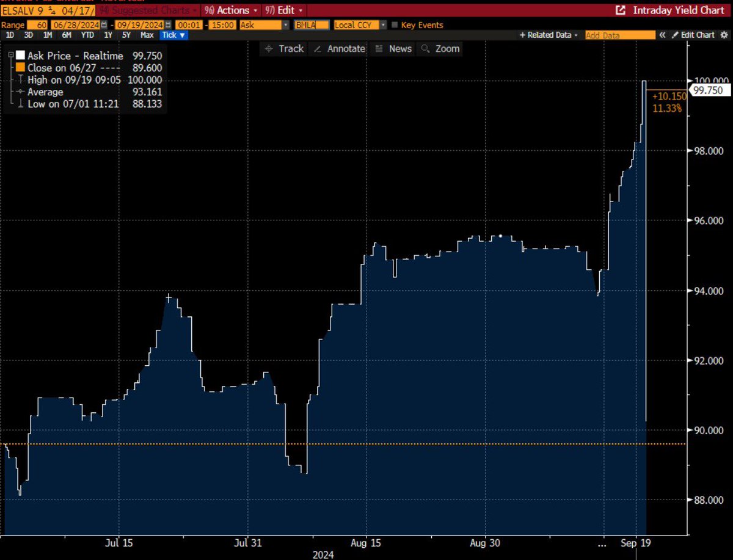The height and width of the screenshot is (560, 733).
Task: Click the double-chevron collapse arrows near Add Data
Action: point(662,35)
